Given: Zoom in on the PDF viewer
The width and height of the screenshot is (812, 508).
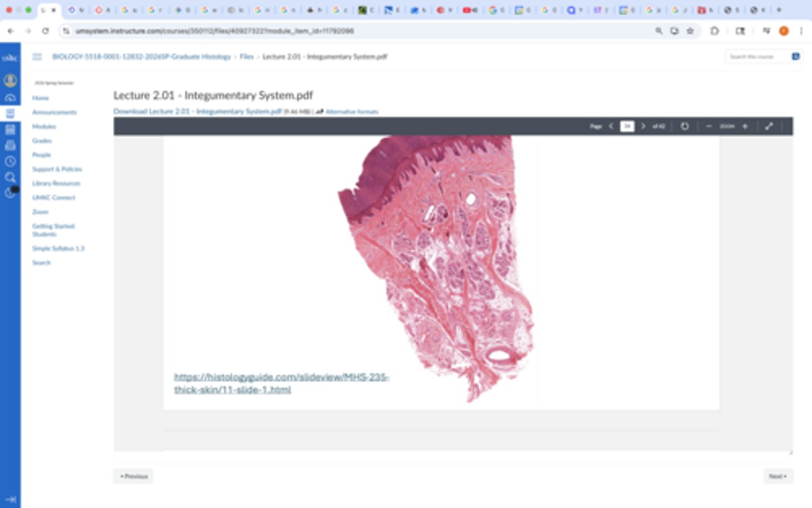Looking at the screenshot, I should (745, 126).
